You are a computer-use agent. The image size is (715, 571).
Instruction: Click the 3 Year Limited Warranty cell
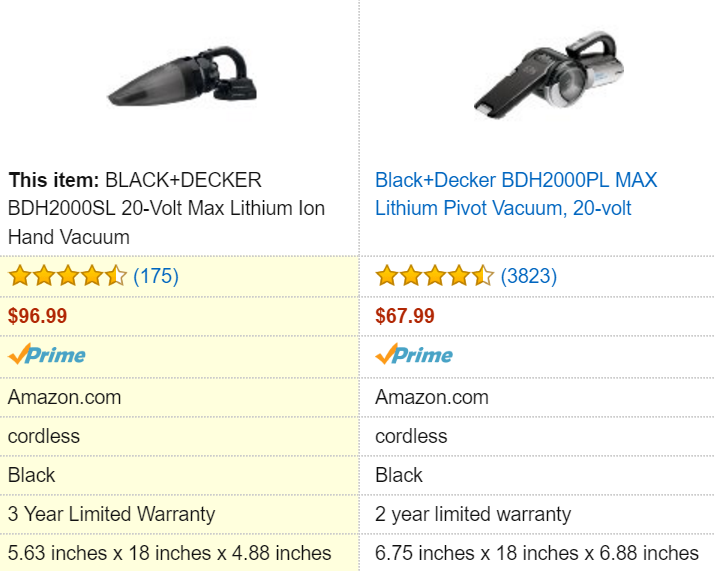[111, 514]
